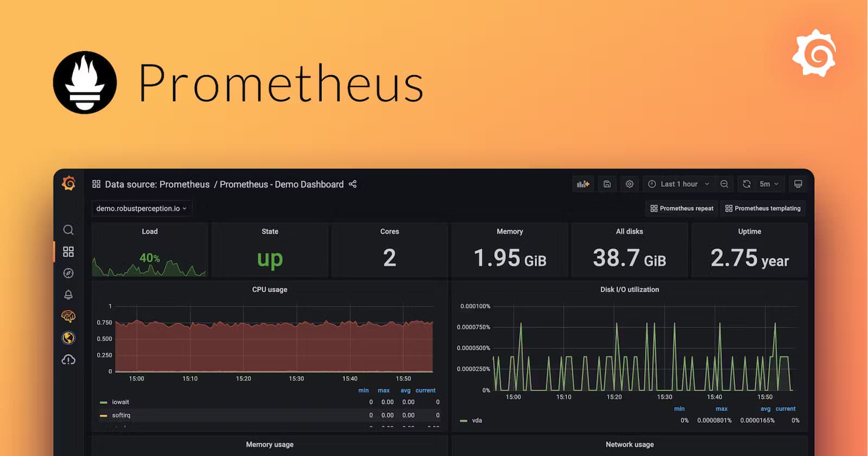The image size is (868, 456).
Task: Open dashboard settings gear icon
Action: (629, 184)
